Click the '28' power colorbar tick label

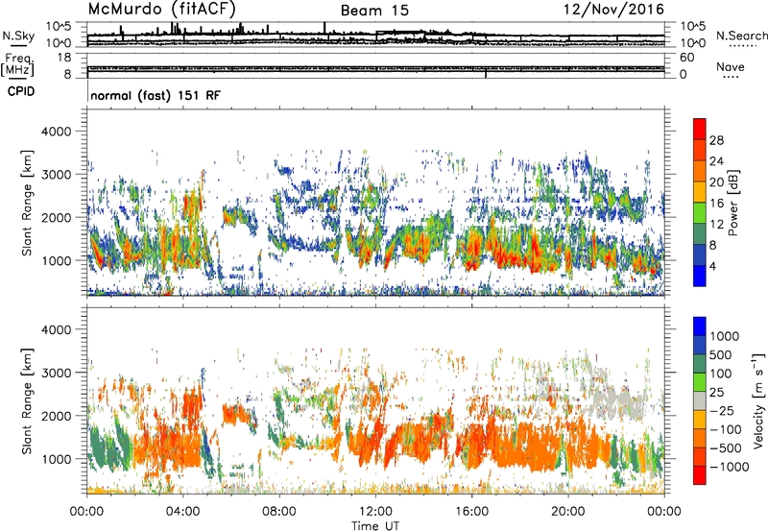tap(716, 140)
